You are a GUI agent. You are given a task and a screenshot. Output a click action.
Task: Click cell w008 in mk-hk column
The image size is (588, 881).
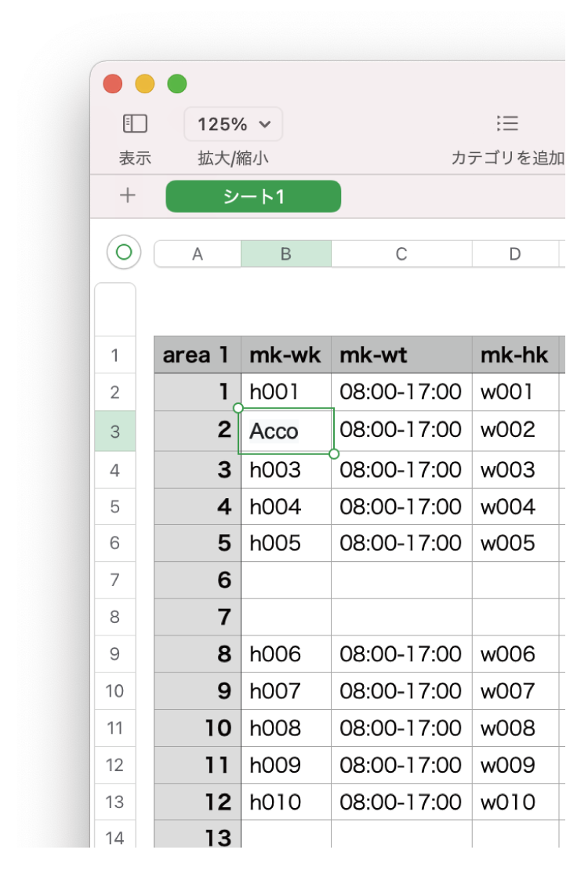pos(515,728)
